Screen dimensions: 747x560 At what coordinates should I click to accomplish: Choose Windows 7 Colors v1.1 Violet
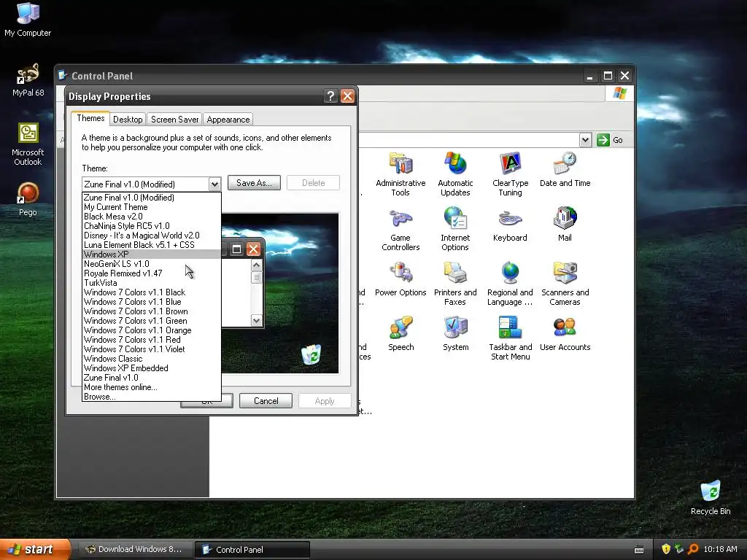point(152,349)
